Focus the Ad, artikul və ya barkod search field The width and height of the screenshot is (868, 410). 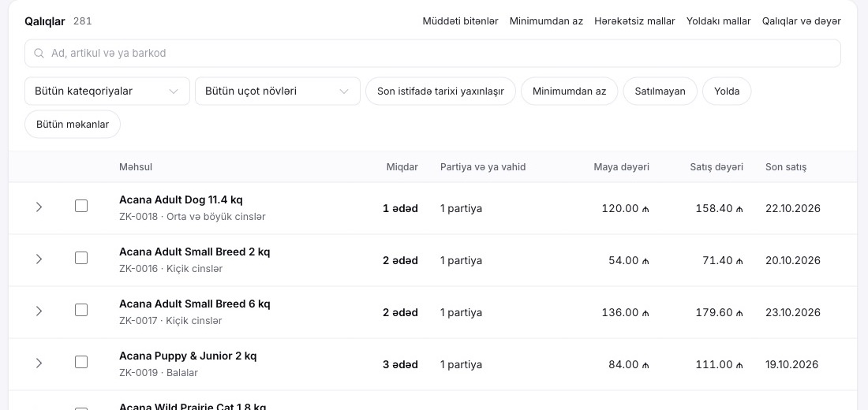tap(432, 53)
